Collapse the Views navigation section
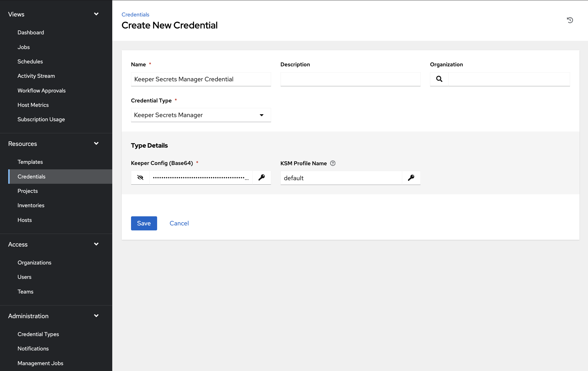The image size is (588, 371). tap(96, 14)
